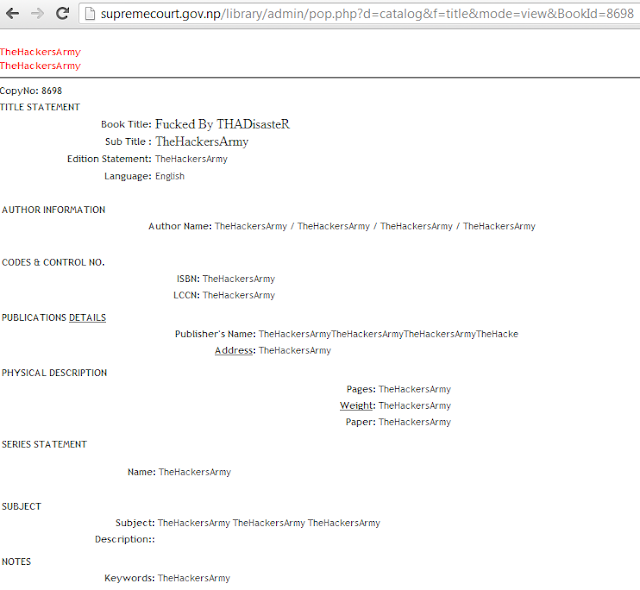
Task: Click the Address value TheHackersArmy
Action: click(x=295, y=350)
